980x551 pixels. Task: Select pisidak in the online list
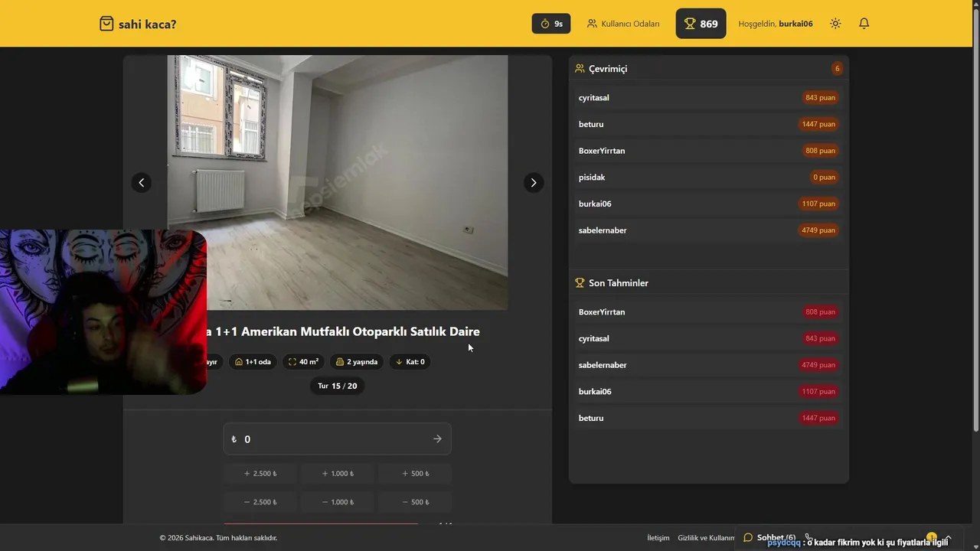point(709,178)
